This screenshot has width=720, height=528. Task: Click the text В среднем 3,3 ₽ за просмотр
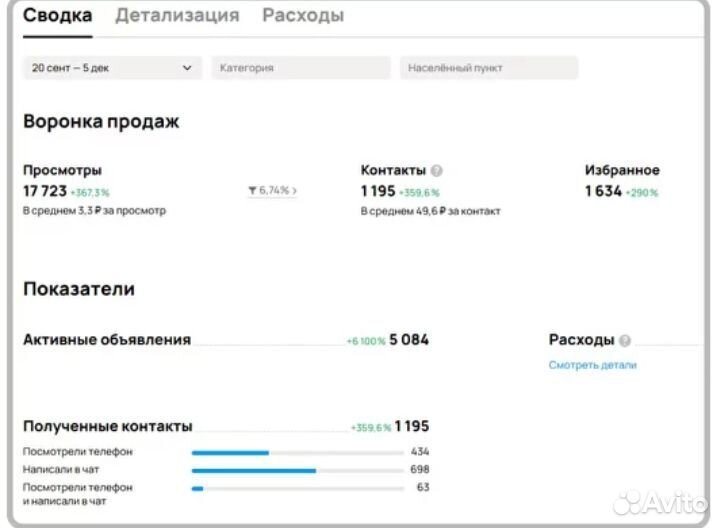click(95, 211)
